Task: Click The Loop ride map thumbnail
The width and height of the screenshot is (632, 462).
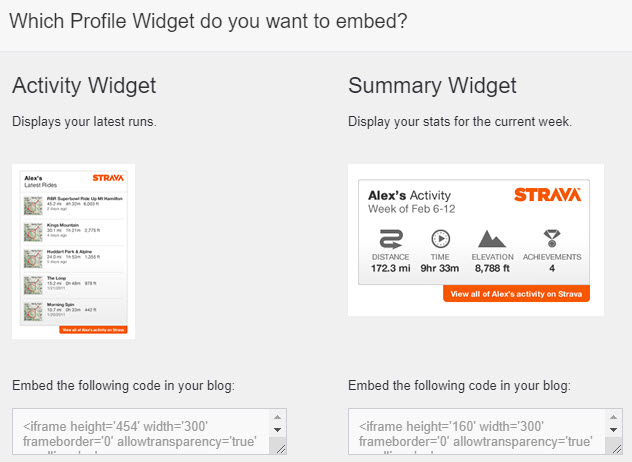Action: pos(37,284)
